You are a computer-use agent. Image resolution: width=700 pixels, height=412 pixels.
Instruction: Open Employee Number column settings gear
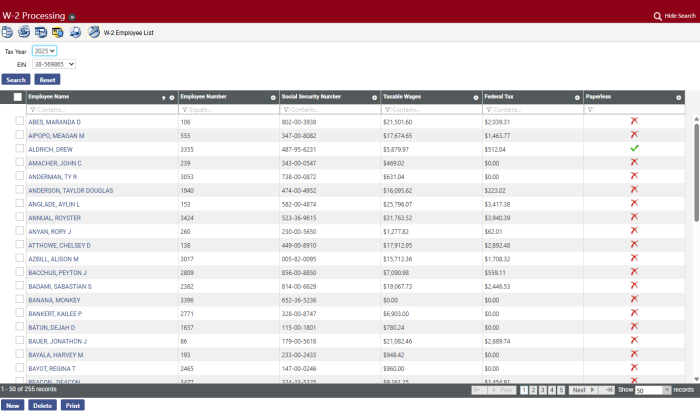point(273,97)
